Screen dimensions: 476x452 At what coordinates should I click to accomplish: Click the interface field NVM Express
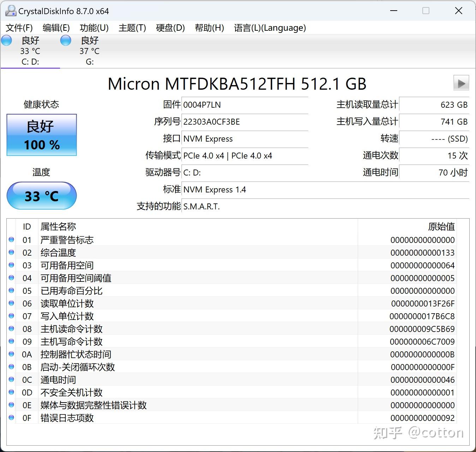click(245, 139)
